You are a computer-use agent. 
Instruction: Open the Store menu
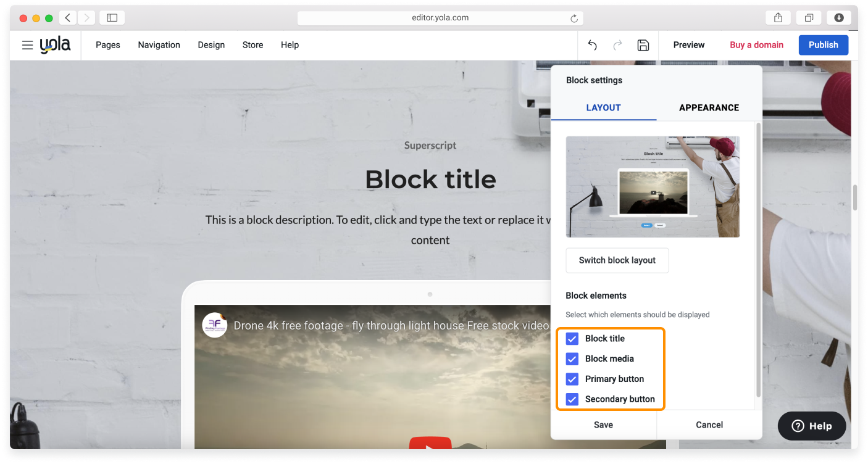point(252,44)
